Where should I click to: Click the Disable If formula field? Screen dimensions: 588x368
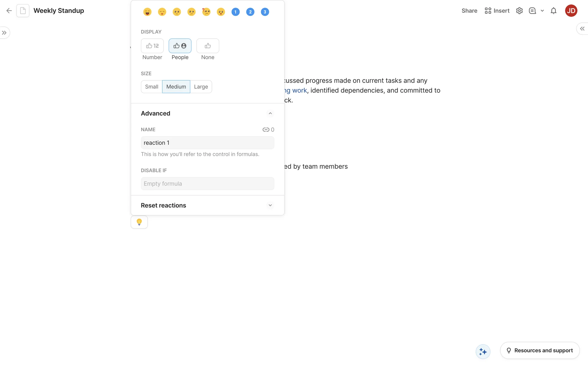coord(207,184)
